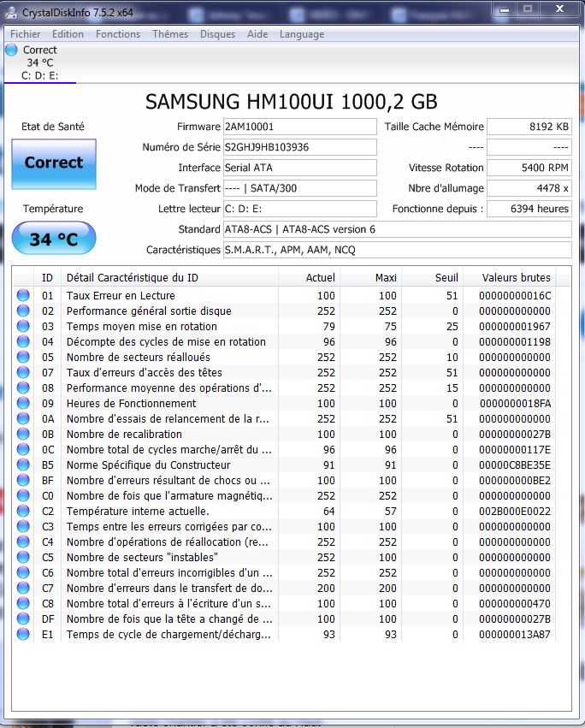Screen dimensions: 585x728
Task: Click the cache size field 8192 KB
Action: pos(529,127)
